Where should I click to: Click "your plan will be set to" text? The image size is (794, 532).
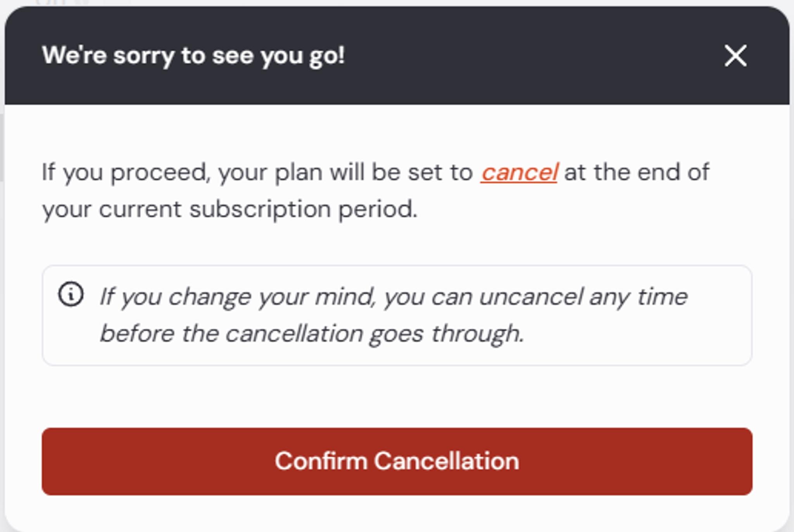345,172
